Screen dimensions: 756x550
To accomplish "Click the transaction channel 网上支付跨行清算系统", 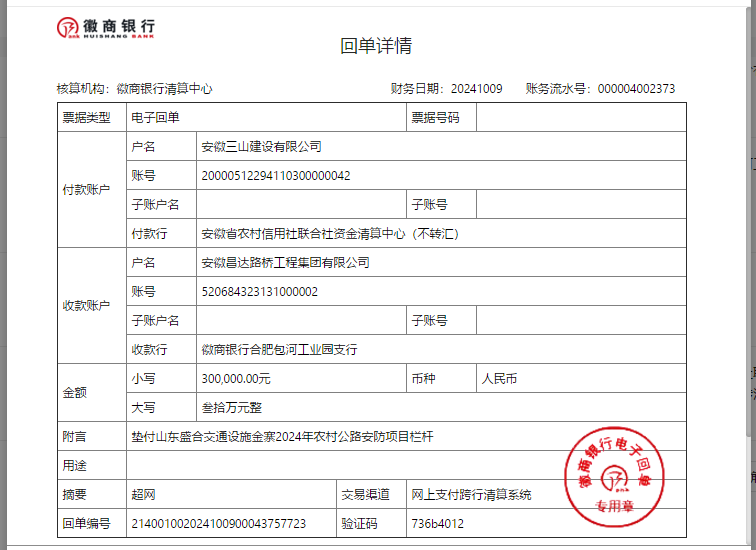I will (471, 495).
